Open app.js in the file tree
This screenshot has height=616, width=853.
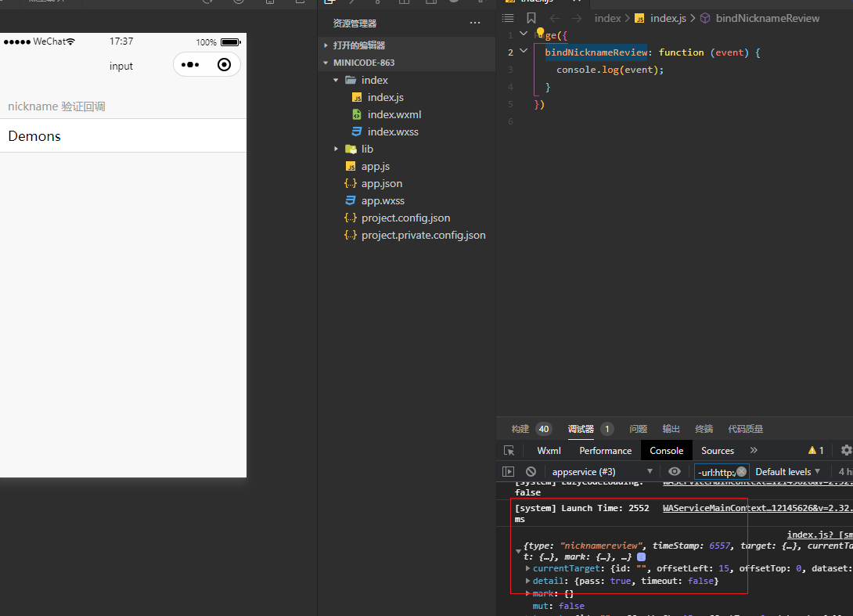coord(376,166)
